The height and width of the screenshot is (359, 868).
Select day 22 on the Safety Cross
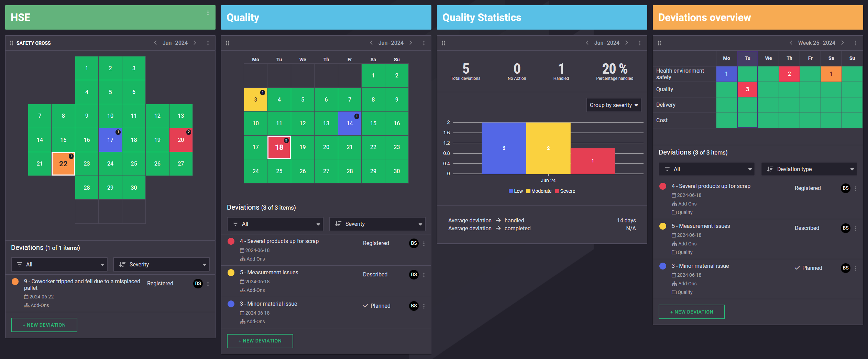pyautogui.click(x=63, y=164)
